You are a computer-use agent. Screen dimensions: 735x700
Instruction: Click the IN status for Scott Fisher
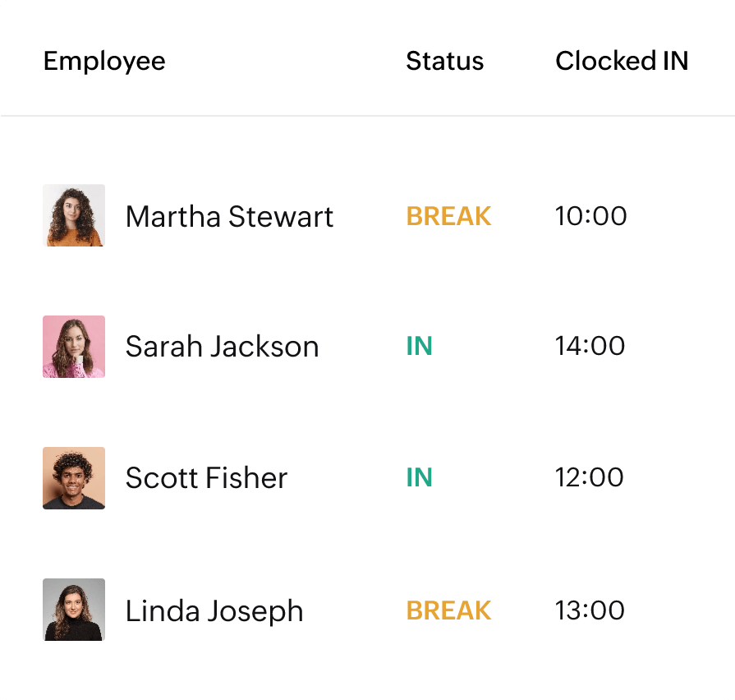(420, 477)
